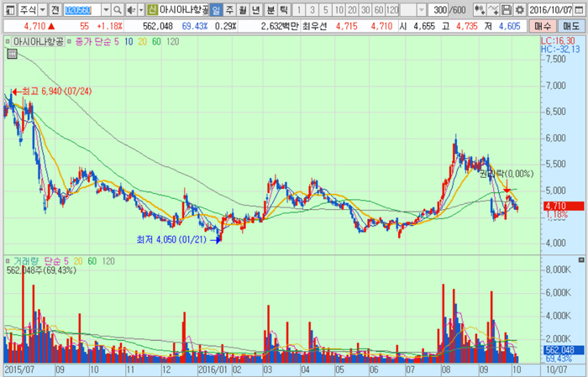Viewport: 588px width, 377px height.
Task: Choose the 120 interval button
Action: (392, 10)
